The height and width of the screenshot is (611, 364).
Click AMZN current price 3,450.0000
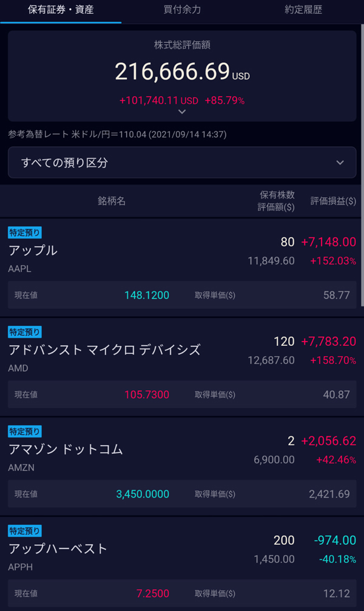[143, 494]
